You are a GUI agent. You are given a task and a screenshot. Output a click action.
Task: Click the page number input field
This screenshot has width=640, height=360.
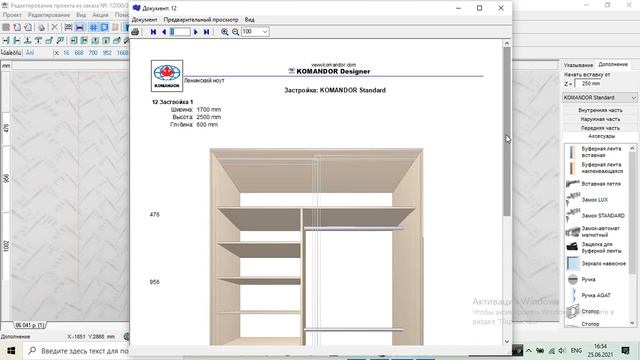coord(180,32)
